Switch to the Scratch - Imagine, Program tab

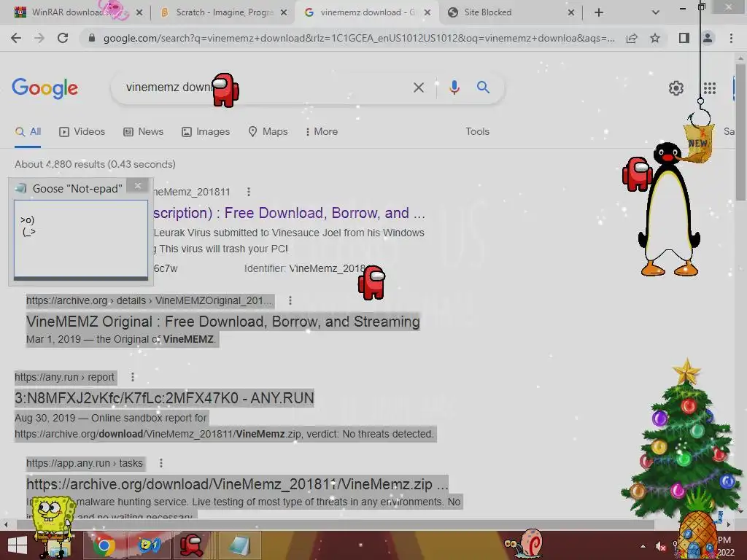click(x=224, y=12)
